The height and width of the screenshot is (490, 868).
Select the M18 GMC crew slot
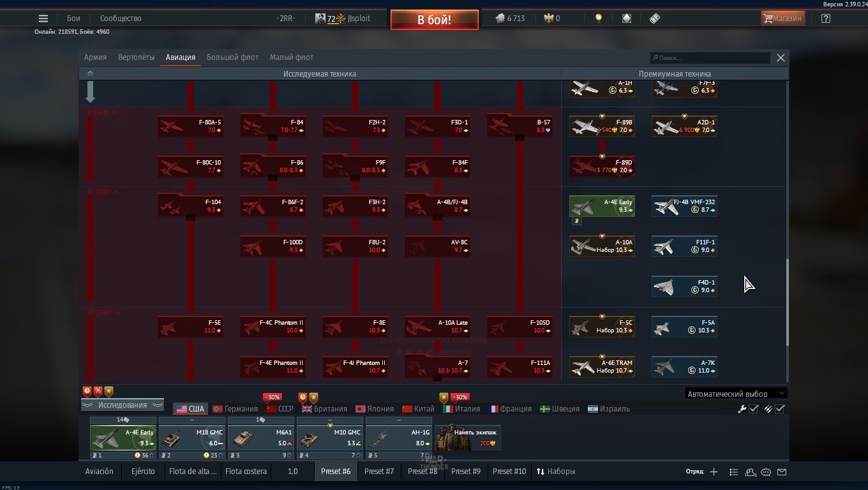[x=191, y=438]
